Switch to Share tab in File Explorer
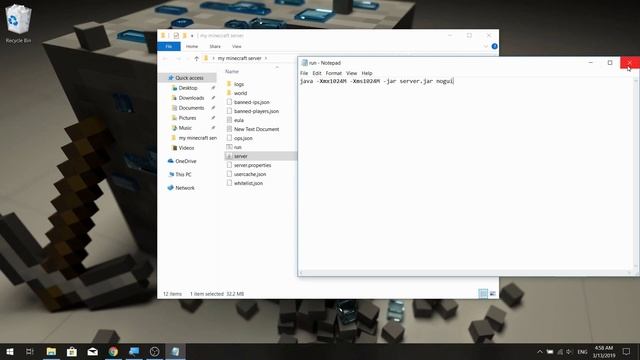The width and height of the screenshot is (640, 360). [215, 47]
